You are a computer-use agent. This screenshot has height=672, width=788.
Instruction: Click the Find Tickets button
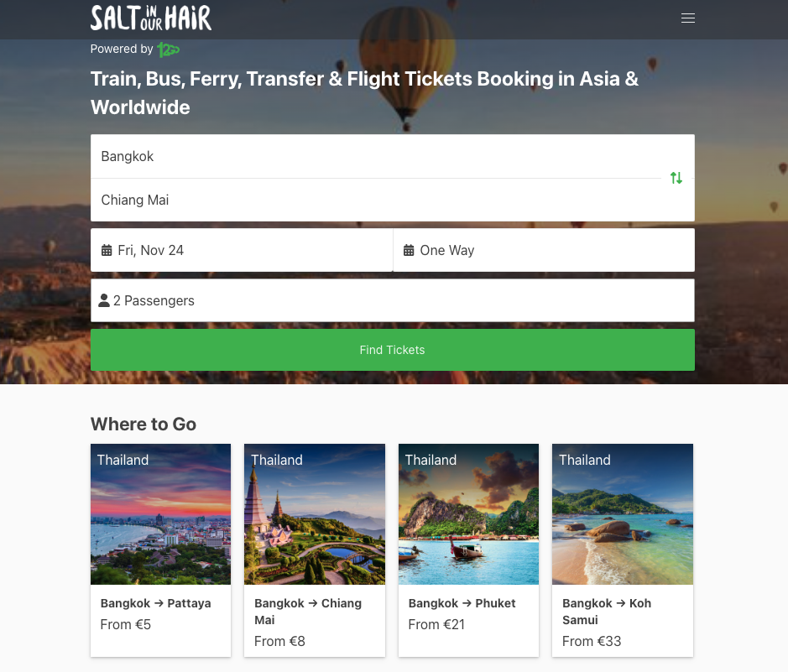point(393,350)
